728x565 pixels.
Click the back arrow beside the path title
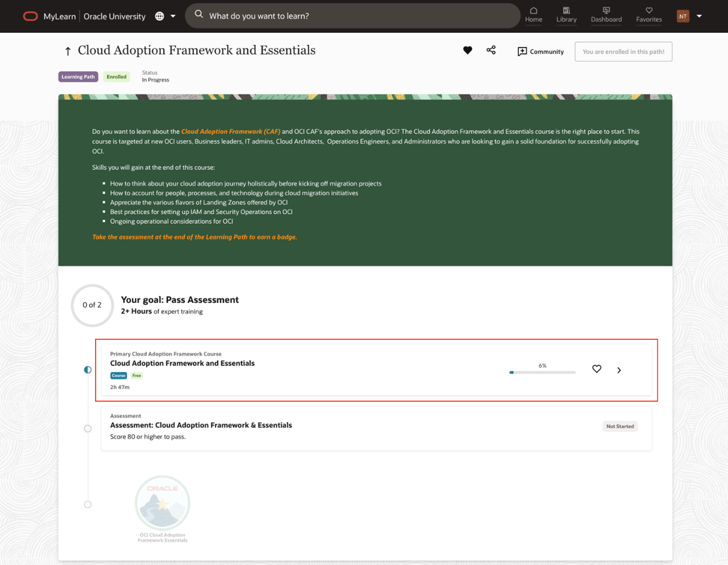[68, 50]
